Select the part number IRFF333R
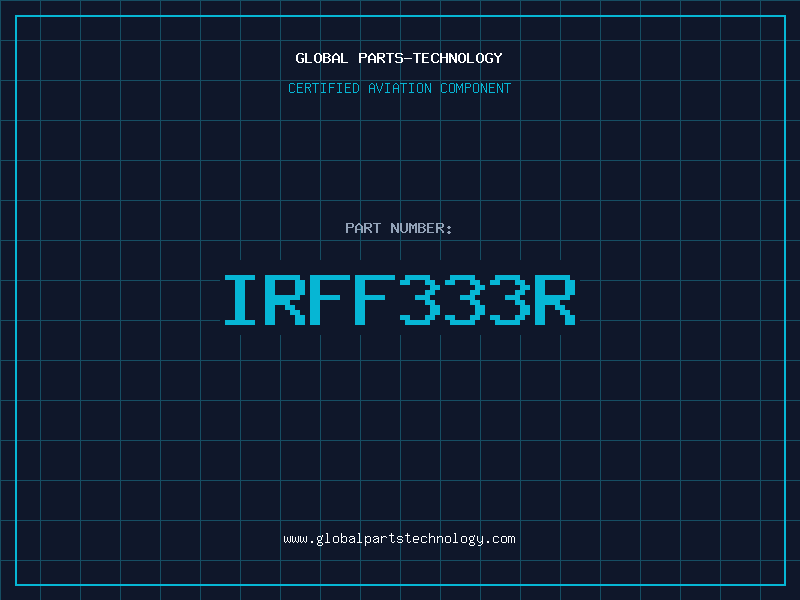 point(400,300)
